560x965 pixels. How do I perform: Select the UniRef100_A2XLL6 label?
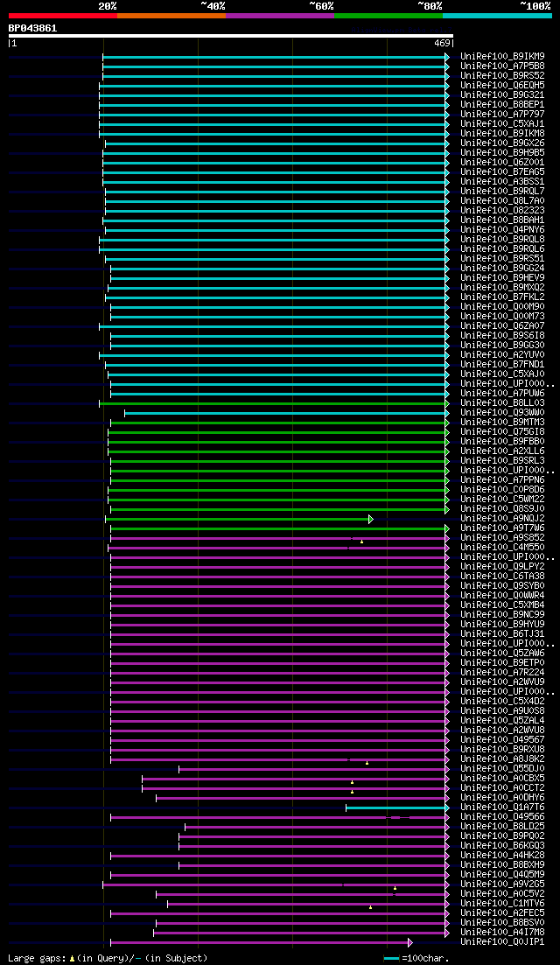[x=502, y=451]
